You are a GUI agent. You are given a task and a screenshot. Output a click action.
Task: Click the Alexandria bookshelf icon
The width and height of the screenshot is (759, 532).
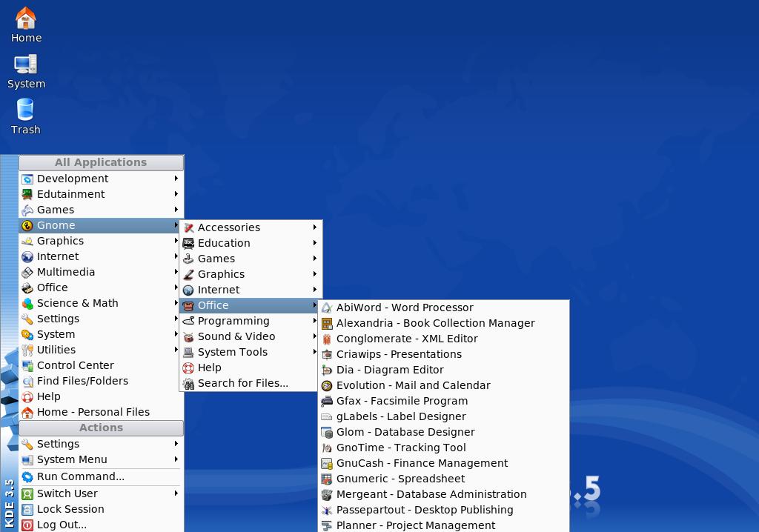pos(327,323)
